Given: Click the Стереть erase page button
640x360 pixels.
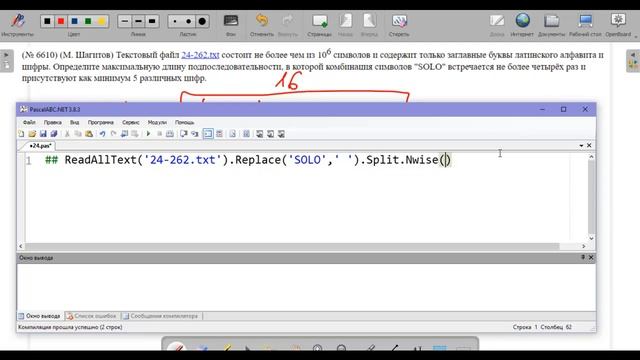Looking at the screenshot, I should point(399,24).
